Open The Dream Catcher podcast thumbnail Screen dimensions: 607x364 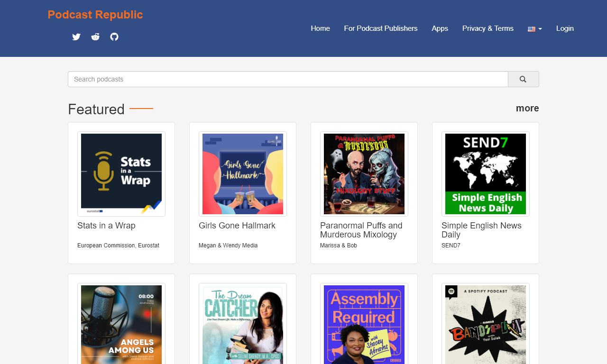click(x=243, y=325)
